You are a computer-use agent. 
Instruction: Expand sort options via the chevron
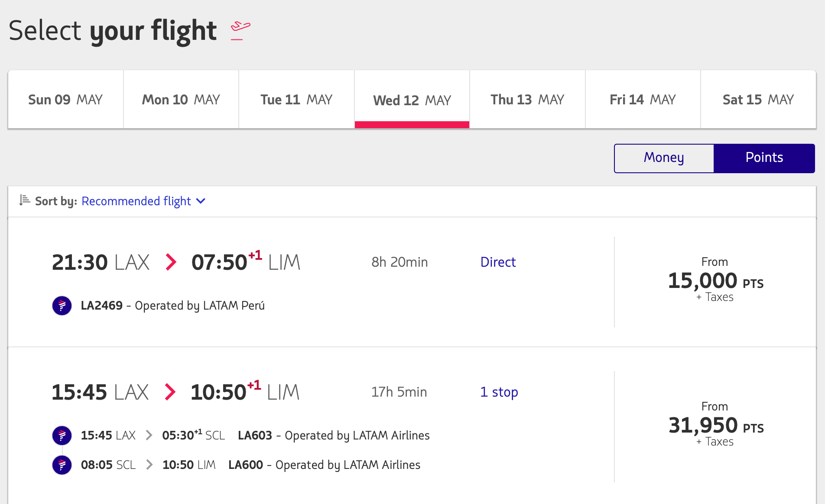click(x=200, y=201)
